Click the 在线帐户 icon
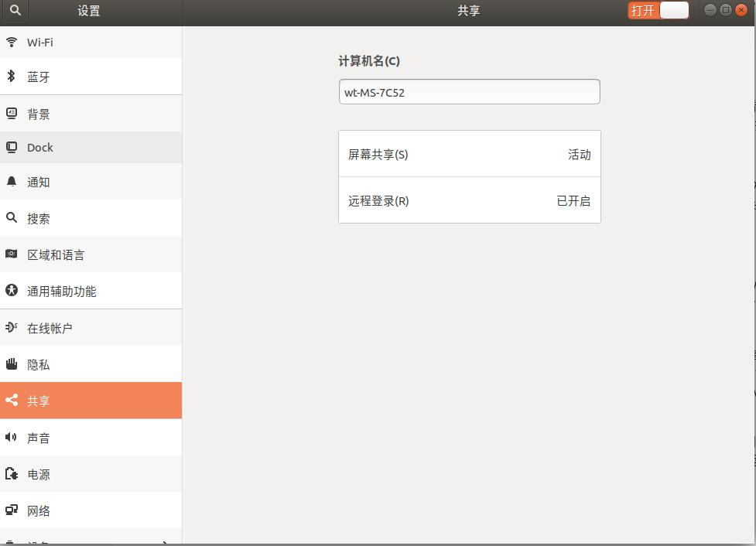Image resolution: width=756 pixels, height=546 pixels. point(12,328)
